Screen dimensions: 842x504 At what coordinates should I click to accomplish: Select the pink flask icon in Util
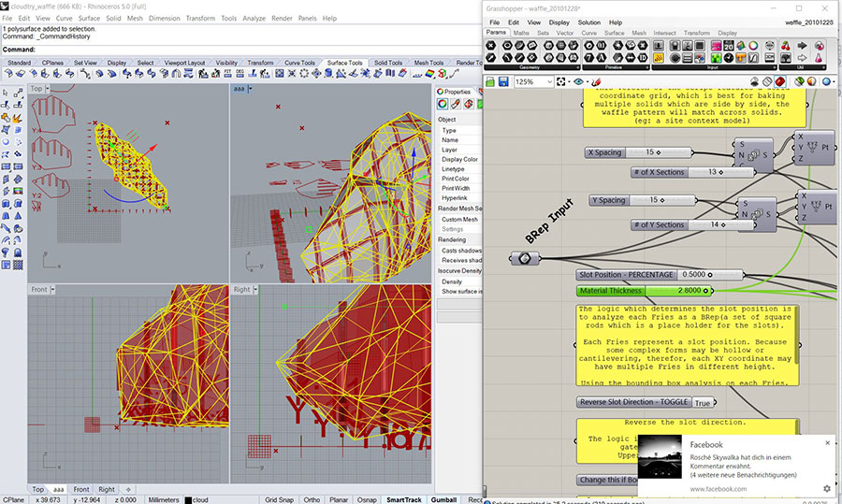point(819,58)
